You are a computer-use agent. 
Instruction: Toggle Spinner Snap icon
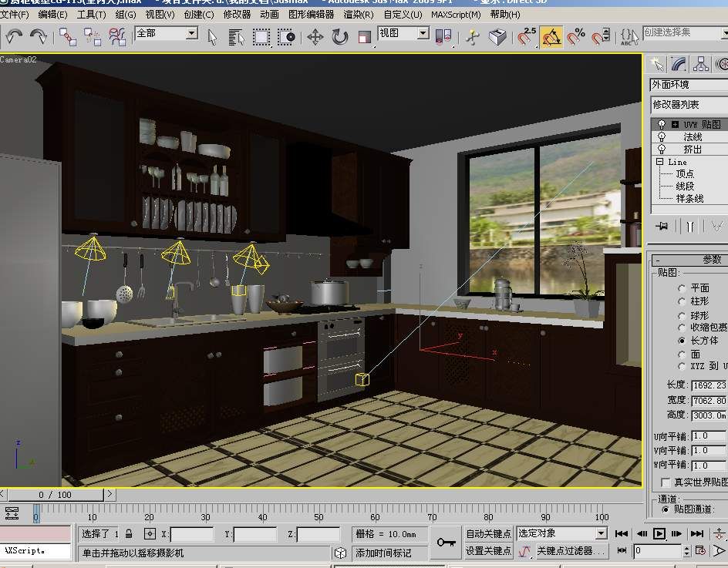click(x=601, y=37)
